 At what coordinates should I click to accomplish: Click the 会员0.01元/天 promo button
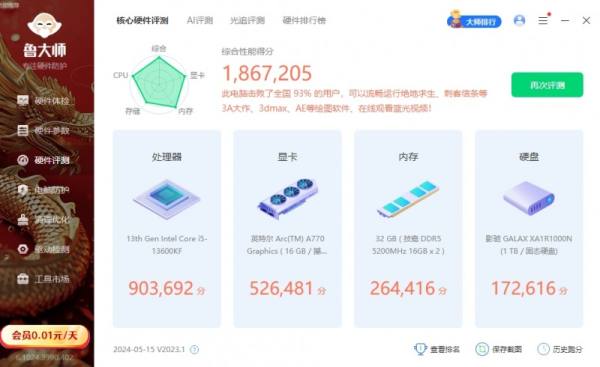45,336
